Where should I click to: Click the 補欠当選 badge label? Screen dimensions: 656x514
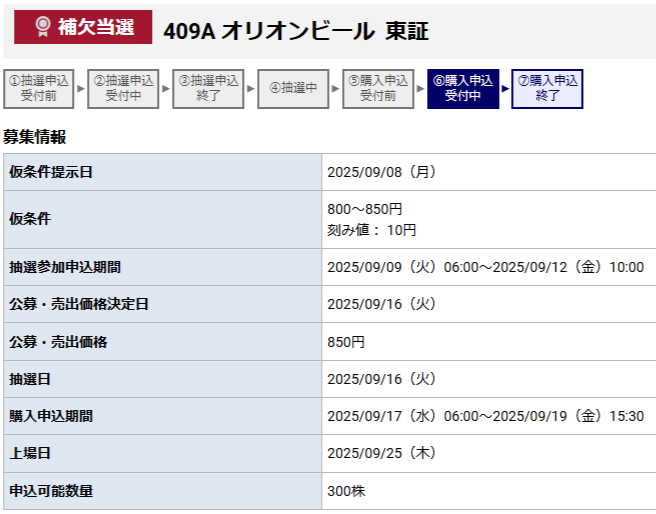(96, 27)
